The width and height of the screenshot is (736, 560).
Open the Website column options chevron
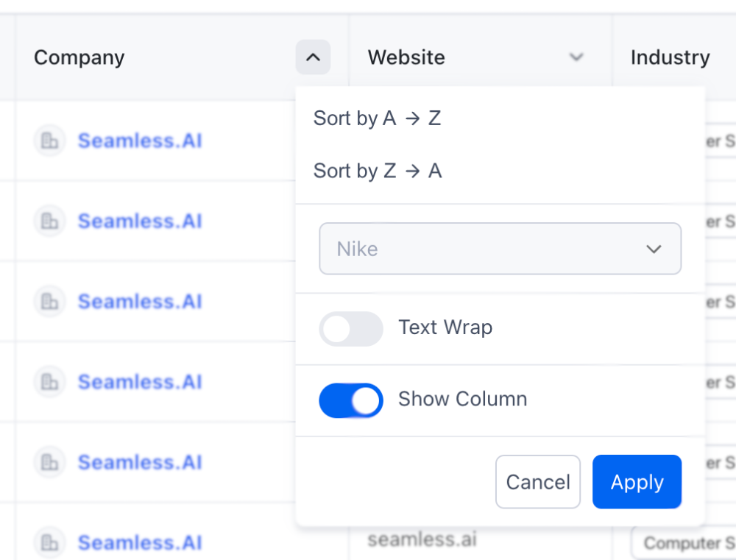point(576,57)
